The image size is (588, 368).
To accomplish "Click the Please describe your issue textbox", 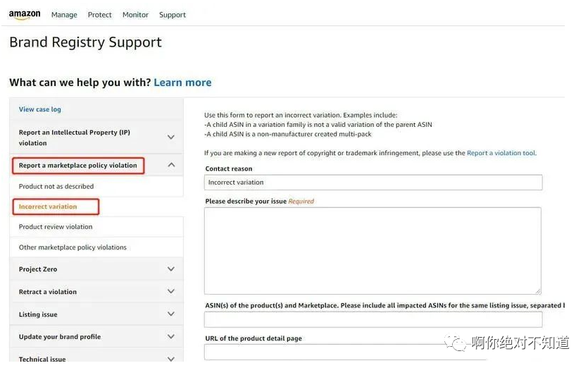I will [x=373, y=250].
